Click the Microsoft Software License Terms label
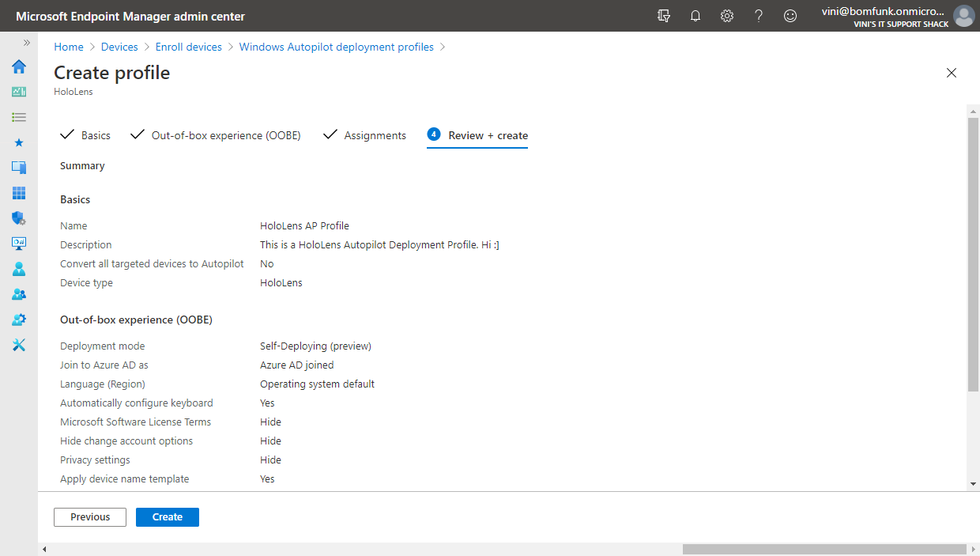The height and width of the screenshot is (556, 980). 135,422
